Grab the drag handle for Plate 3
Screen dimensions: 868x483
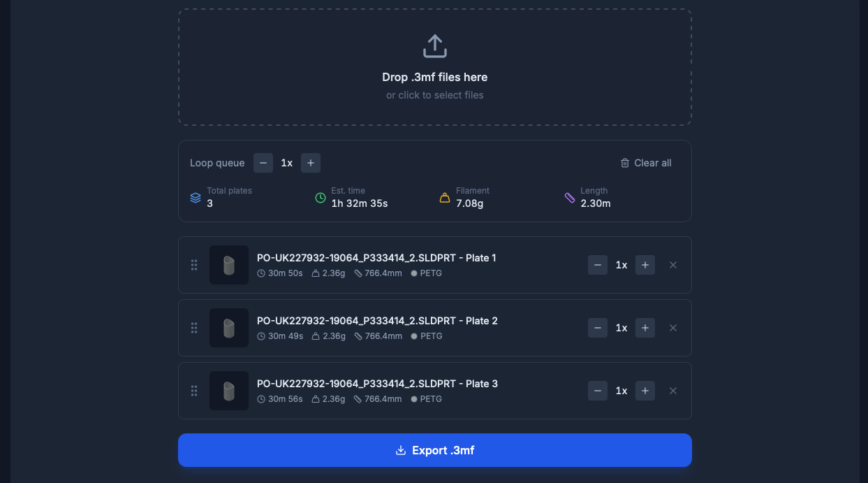[194, 391]
